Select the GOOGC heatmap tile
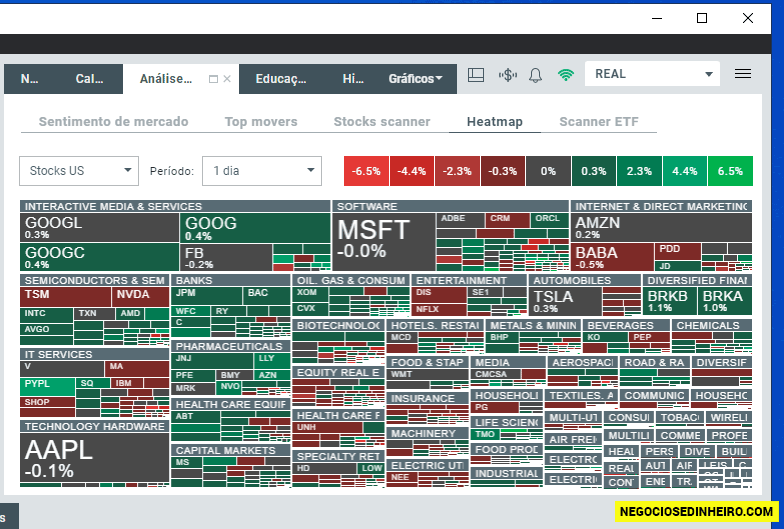 coord(100,257)
